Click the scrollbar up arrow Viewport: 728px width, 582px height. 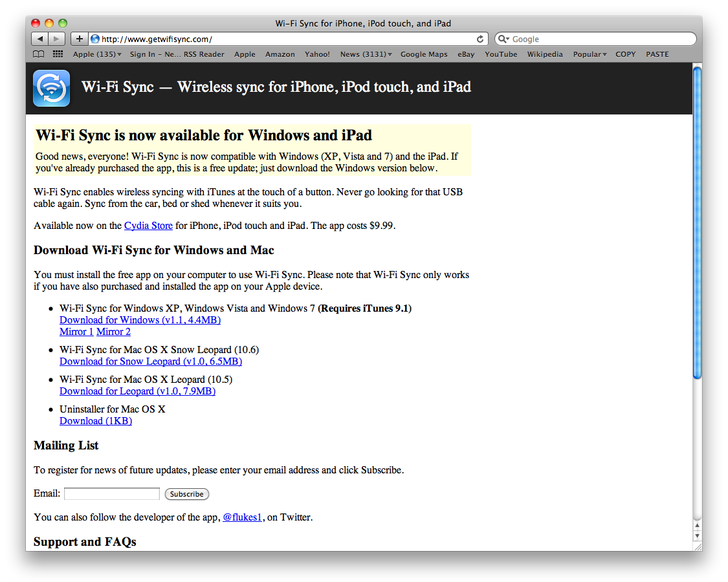point(697,525)
